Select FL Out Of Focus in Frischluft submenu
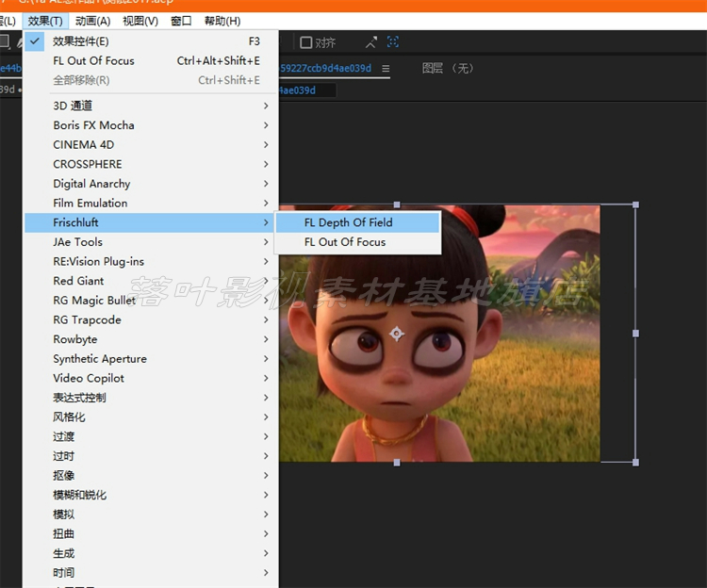The height and width of the screenshot is (588, 707). (x=357, y=242)
